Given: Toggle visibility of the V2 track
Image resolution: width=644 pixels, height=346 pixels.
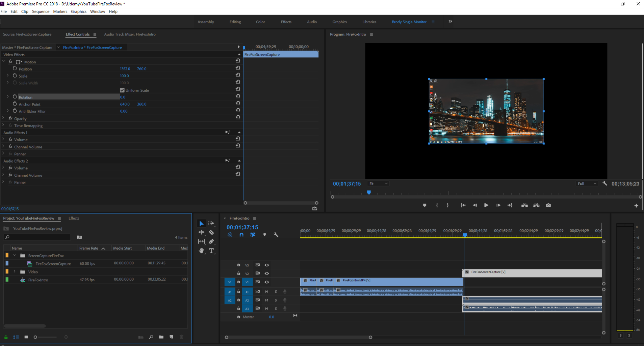Looking at the screenshot, I should (x=266, y=273).
